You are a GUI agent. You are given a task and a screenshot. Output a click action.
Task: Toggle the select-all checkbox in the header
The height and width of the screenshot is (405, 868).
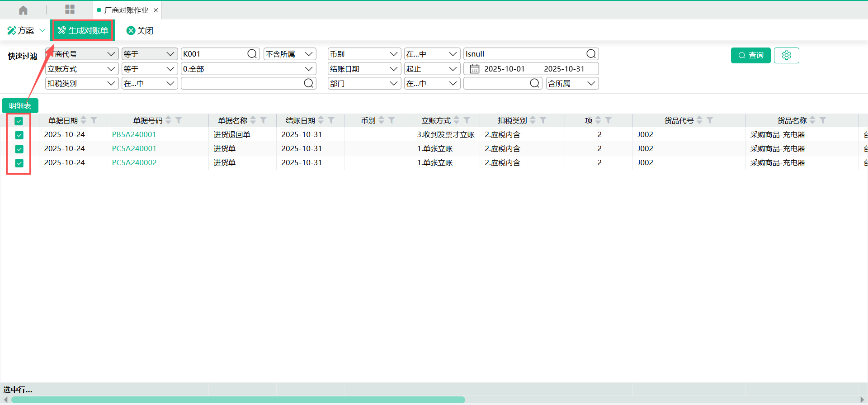tap(19, 121)
